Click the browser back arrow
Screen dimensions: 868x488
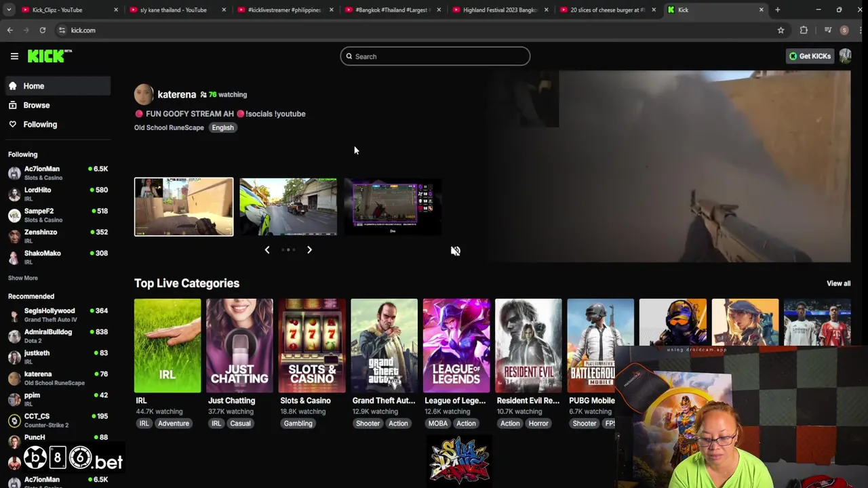[9, 30]
